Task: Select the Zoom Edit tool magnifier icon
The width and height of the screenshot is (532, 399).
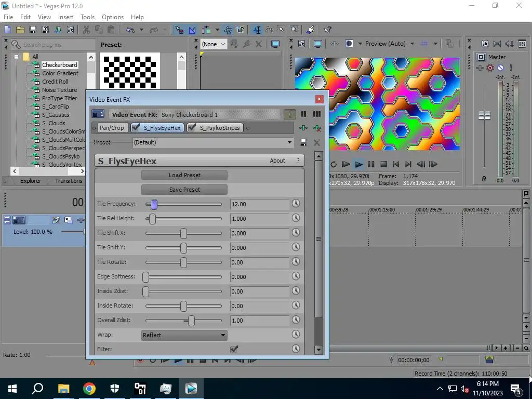Action: (294, 30)
